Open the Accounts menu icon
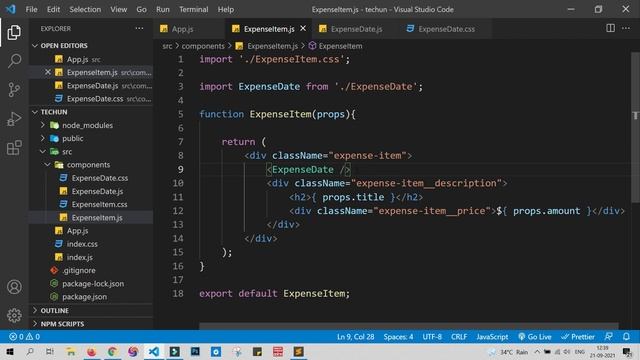This screenshot has width=640, height=360. [x=14, y=287]
